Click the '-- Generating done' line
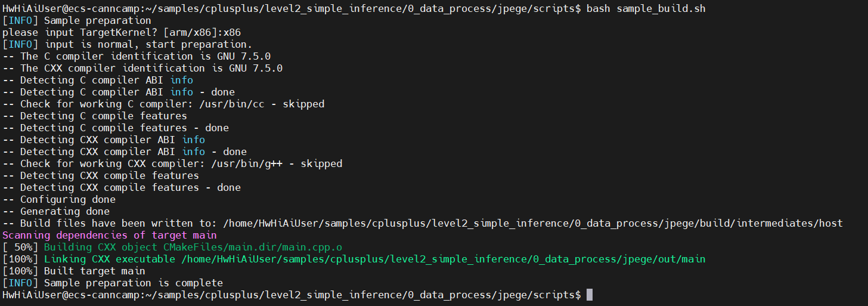This screenshot has height=306, width=868. pyautogui.click(x=56, y=211)
